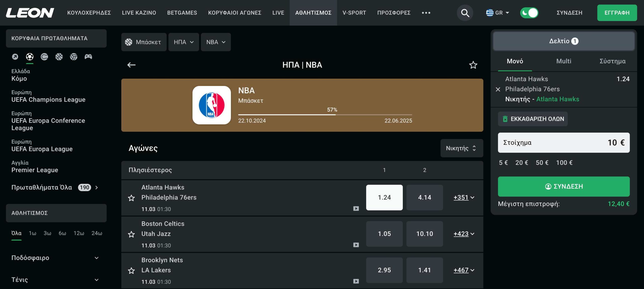Remove Atlanta Hawks bet with X icon
The image size is (644, 289).
point(498,89)
